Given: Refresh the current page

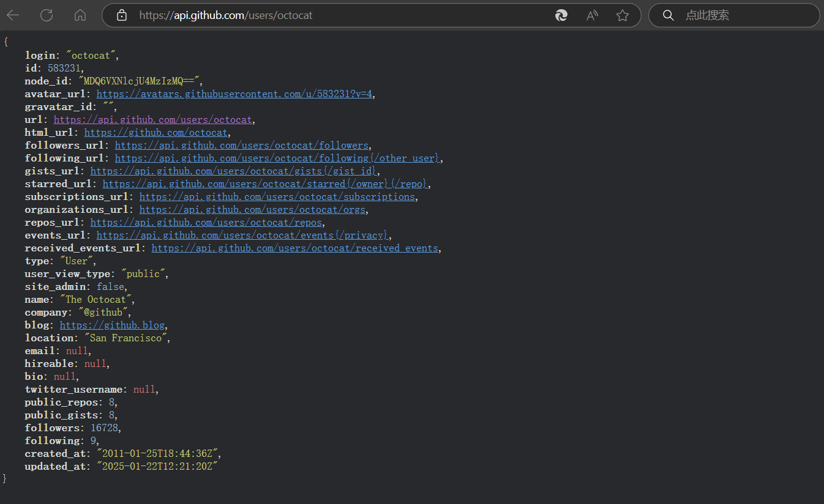Looking at the screenshot, I should tap(46, 15).
